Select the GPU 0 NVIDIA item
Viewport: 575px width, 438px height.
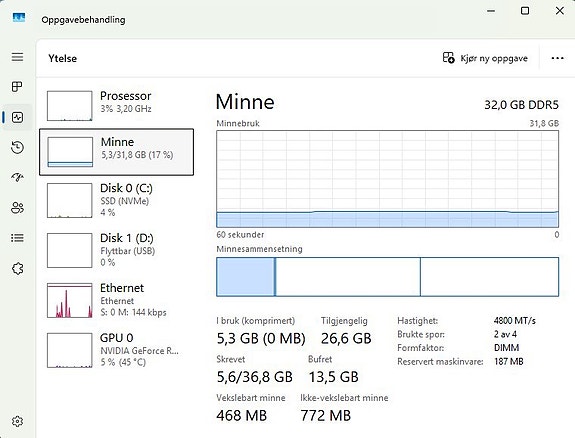(x=117, y=350)
